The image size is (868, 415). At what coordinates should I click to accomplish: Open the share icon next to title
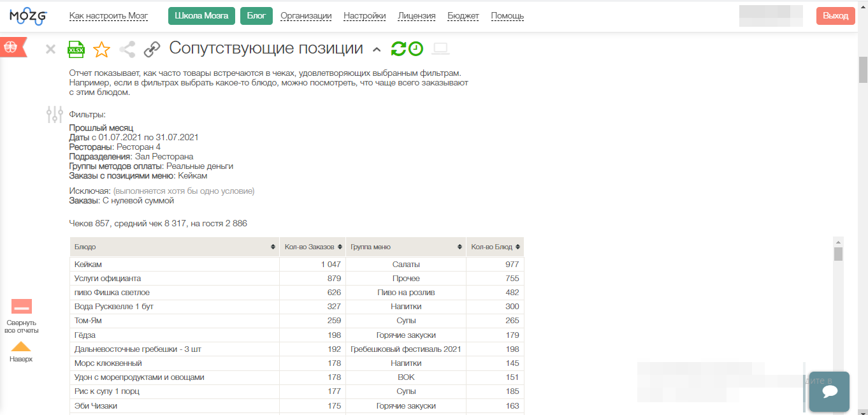pos(127,49)
